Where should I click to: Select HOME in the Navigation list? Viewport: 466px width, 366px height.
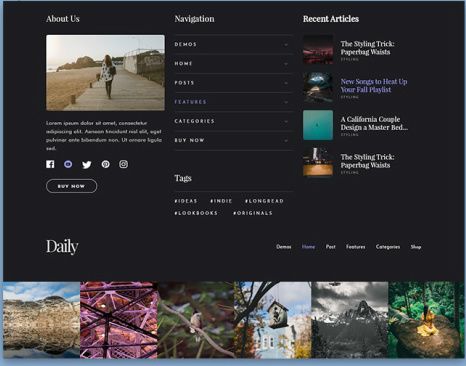(183, 63)
